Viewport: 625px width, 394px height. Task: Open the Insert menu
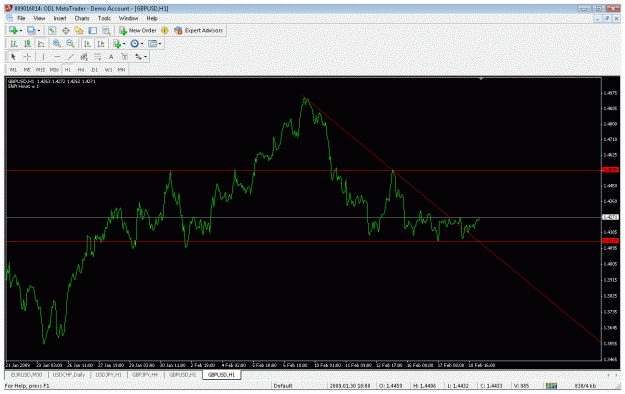pyautogui.click(x=60, y=18)
